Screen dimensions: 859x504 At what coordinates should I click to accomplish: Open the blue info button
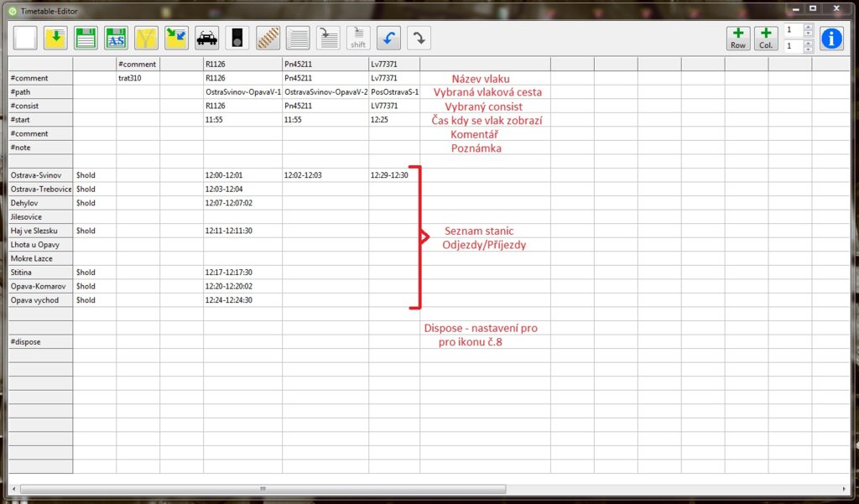pyautogui.click(x=830, y=38)
